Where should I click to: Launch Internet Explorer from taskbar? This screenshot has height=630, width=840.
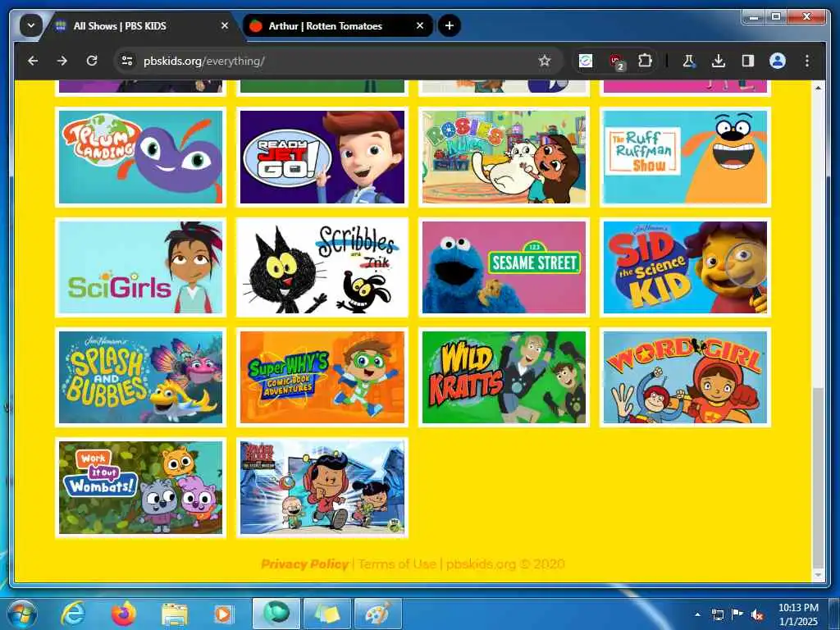73,614
